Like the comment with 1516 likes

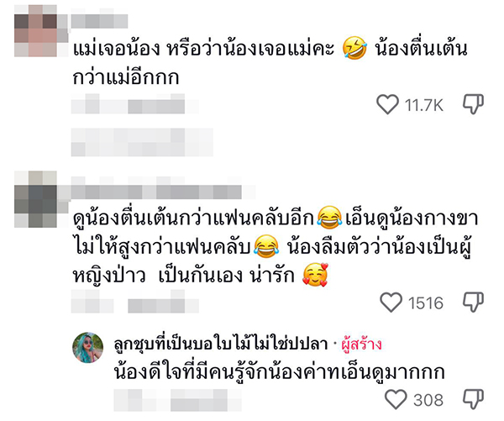pos(391,303)
